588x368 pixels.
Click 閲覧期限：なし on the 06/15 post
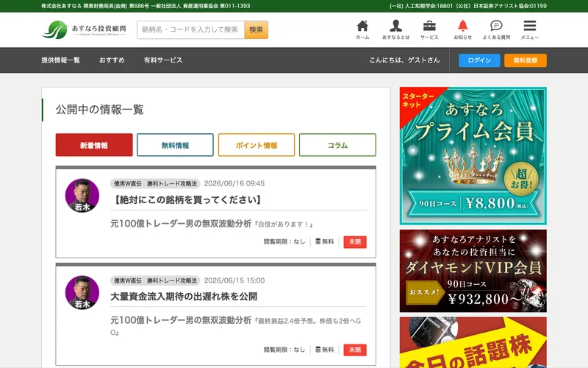[x=284, y=350]
